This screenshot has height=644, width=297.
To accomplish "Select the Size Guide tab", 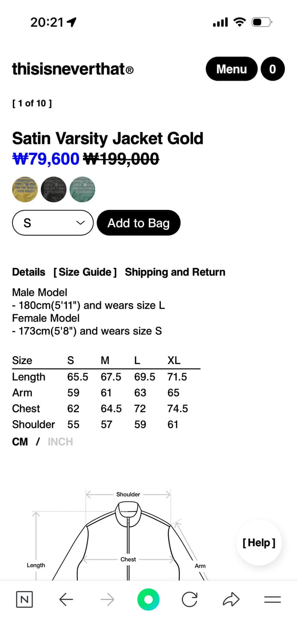I will coord(85,272).
